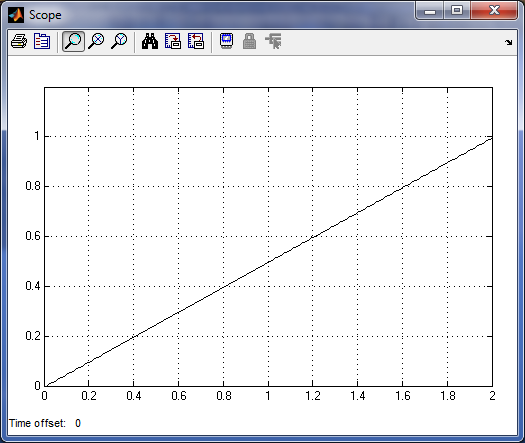
Task: Open the Scope Parameters icon
Action: [x=42, y=42]
